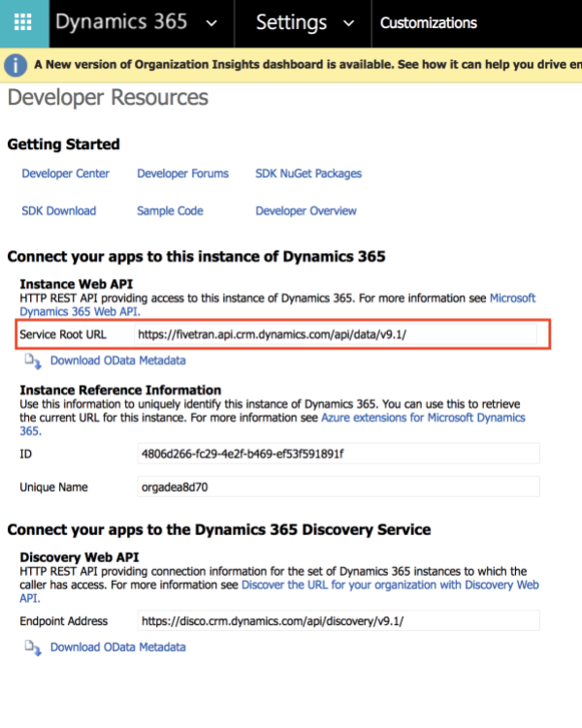Open the Settings menu
The image size is (582, 728).
291,22
